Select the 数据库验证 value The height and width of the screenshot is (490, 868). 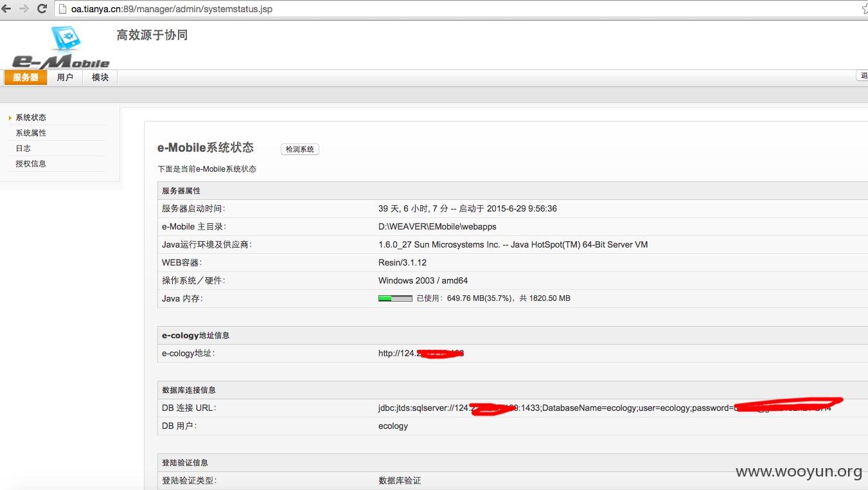pos(400,481)
